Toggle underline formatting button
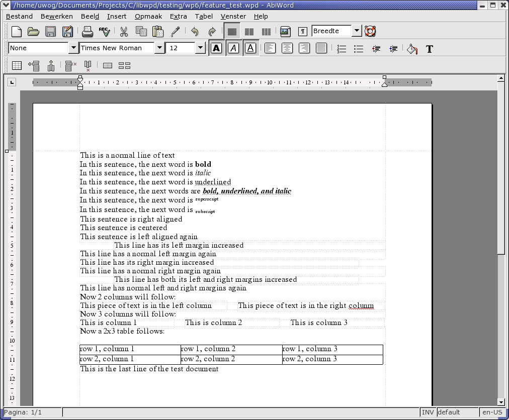The image size is (509, 420). 250,48
